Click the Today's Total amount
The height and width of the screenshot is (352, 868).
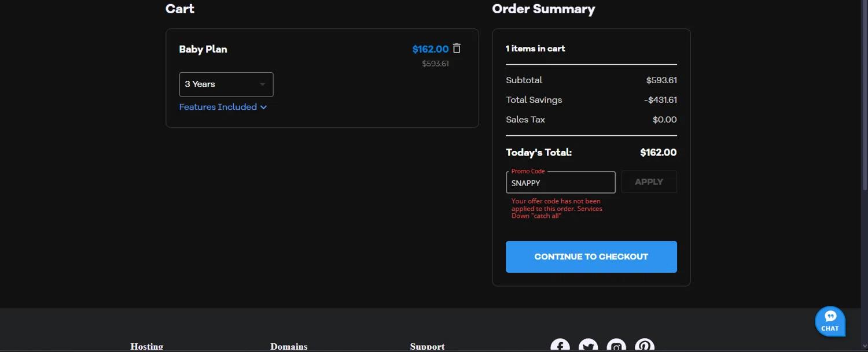[658, 153]
